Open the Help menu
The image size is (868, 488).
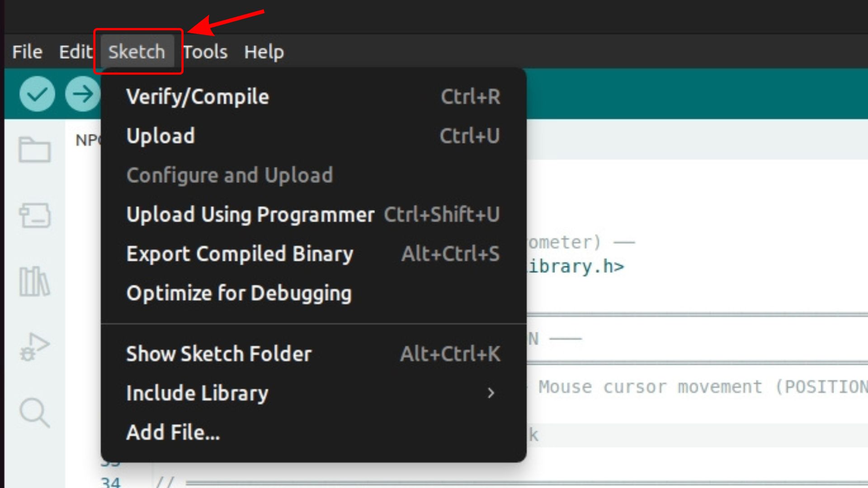tap(264, 52)
